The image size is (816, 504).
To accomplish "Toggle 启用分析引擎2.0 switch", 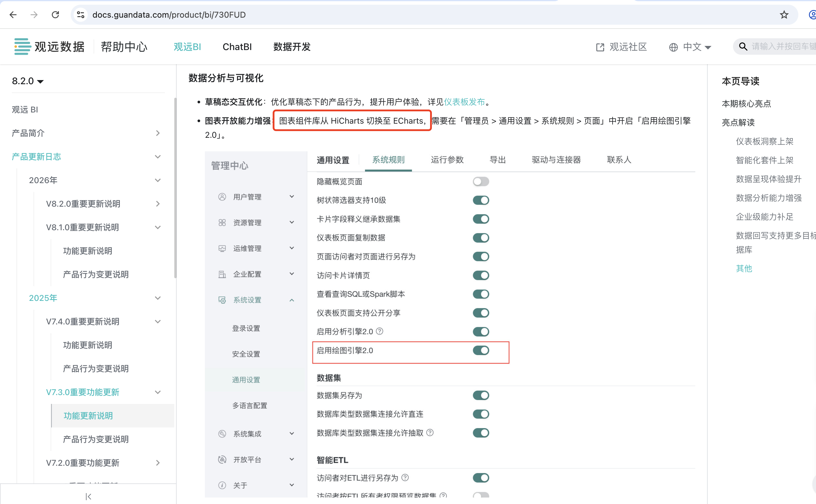I will (481, 332).
